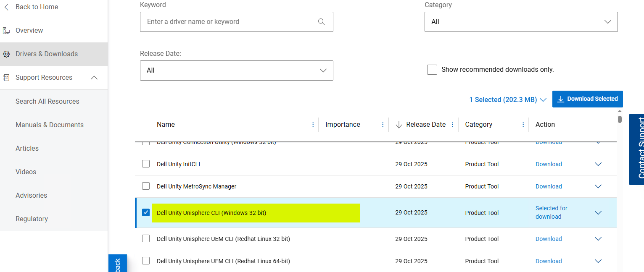This screenshot has height=272, width=644.
Task: Click Release Date sort arrow icon
Action: 399,125
